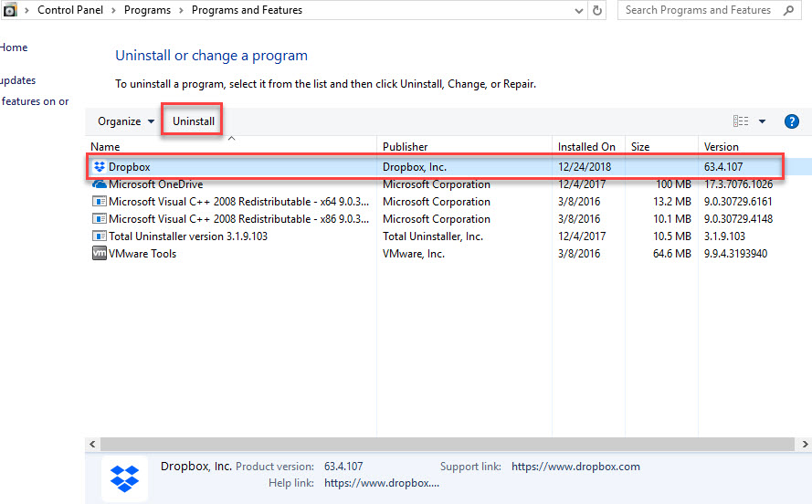The image size is (812, 504).
Task: Click the 10.5 MB size value
Action: (671, 236)
